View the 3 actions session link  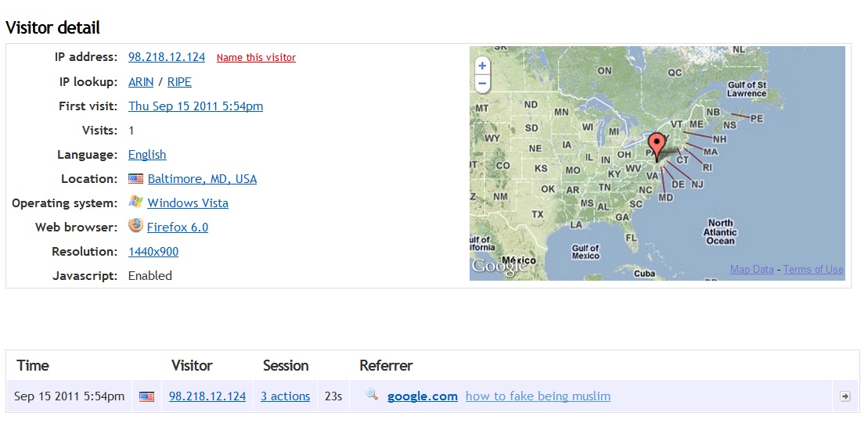coord(285,396)
